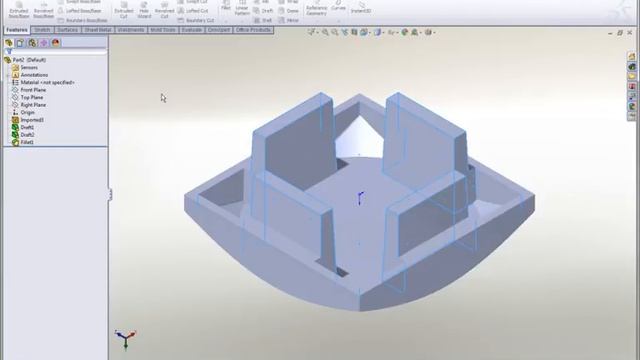640x360 pixels.
Task: Select the Lofted Cut tool
Action: coord(193,11)
